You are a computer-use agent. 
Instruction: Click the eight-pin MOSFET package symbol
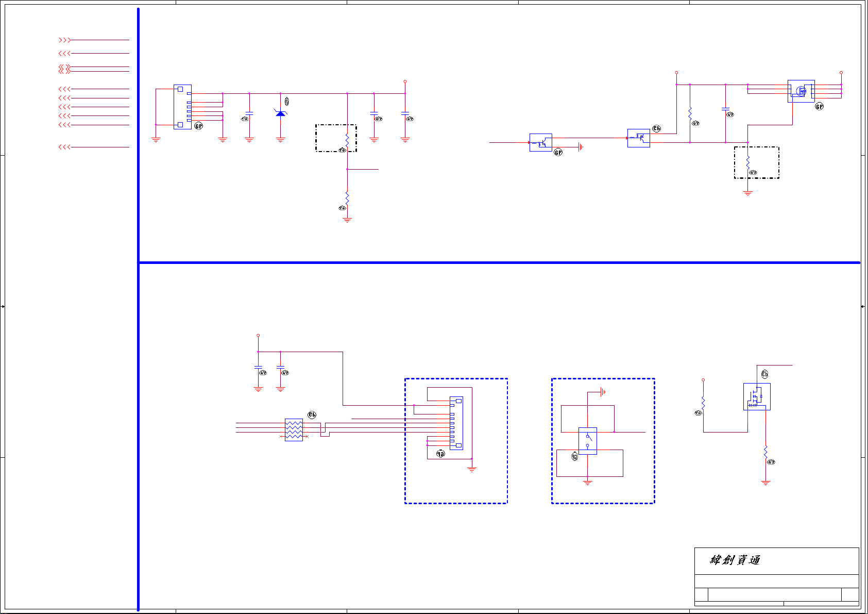coord(801,91)
